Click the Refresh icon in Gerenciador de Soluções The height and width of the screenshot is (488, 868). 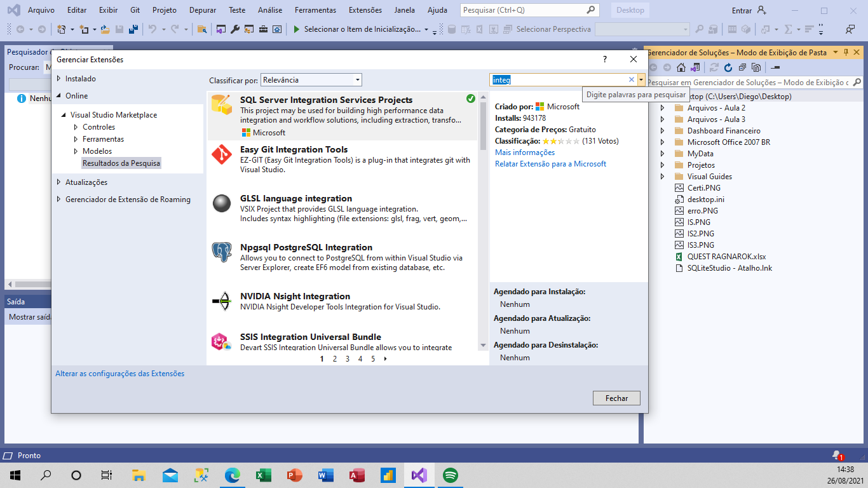728,67
